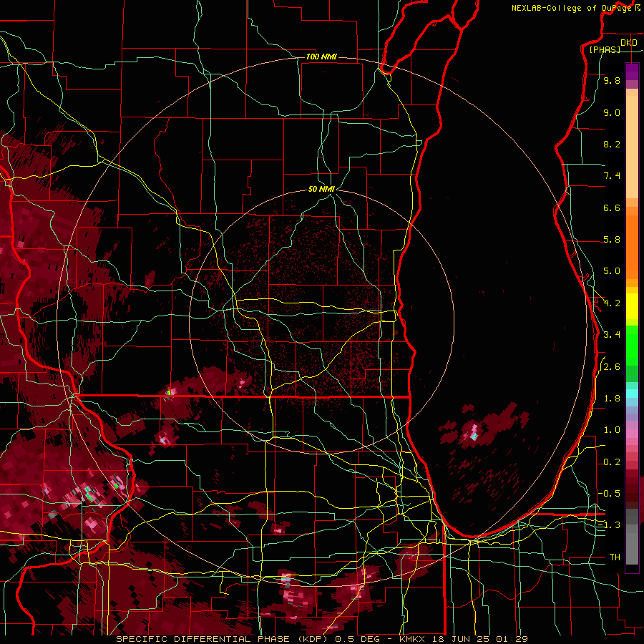Image resolution: width=644 pixels, height=644 pixels.
Task: Click the 0.2 legend value
Action: coord(612,462)
